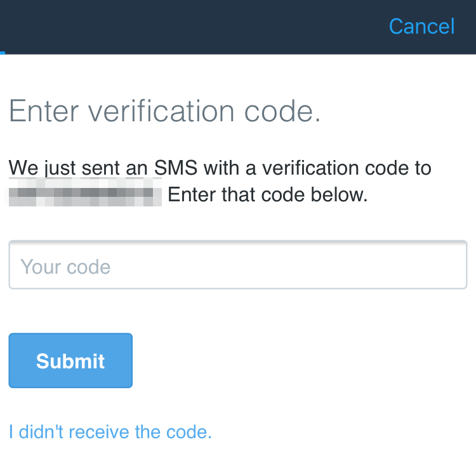Click the "Submit" label on the button
476x475 pixels.
coord(70,361)
